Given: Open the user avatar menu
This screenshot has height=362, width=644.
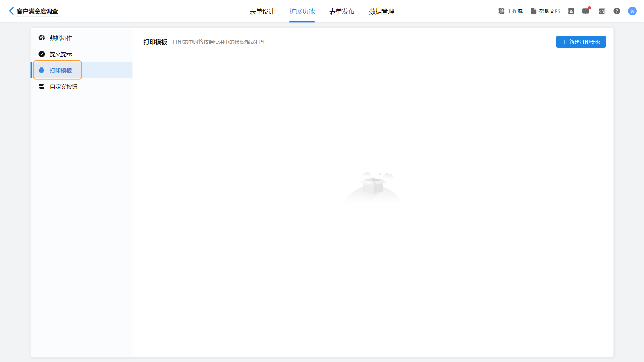Looking at the screenshot, I should (632, 11).
